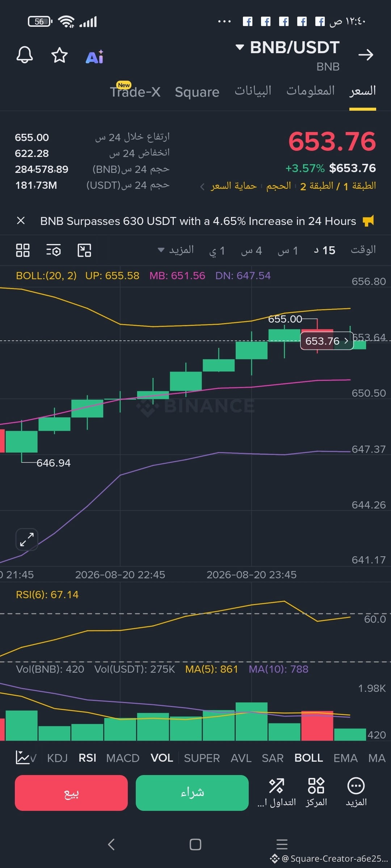Tap the 24h high value 655.00
The image size is (391, 868).
32,137
